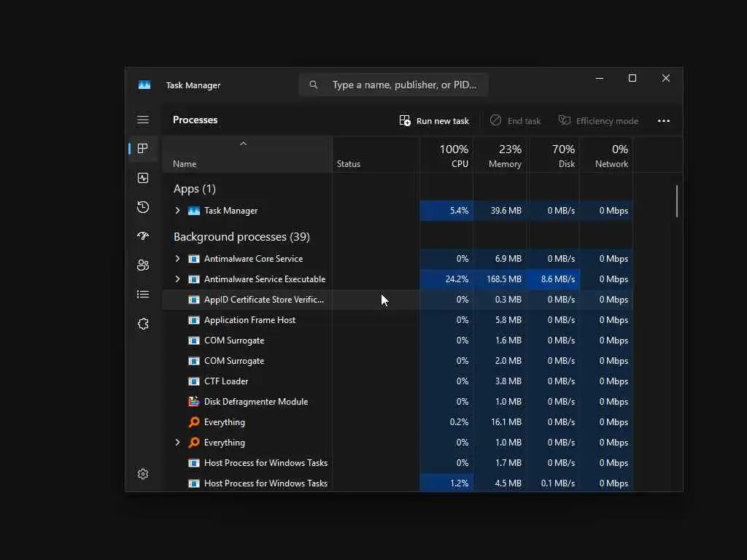Click the 5.4% CPU cell
The height and width of the screenshot is (560, 747).
(446, 211)
